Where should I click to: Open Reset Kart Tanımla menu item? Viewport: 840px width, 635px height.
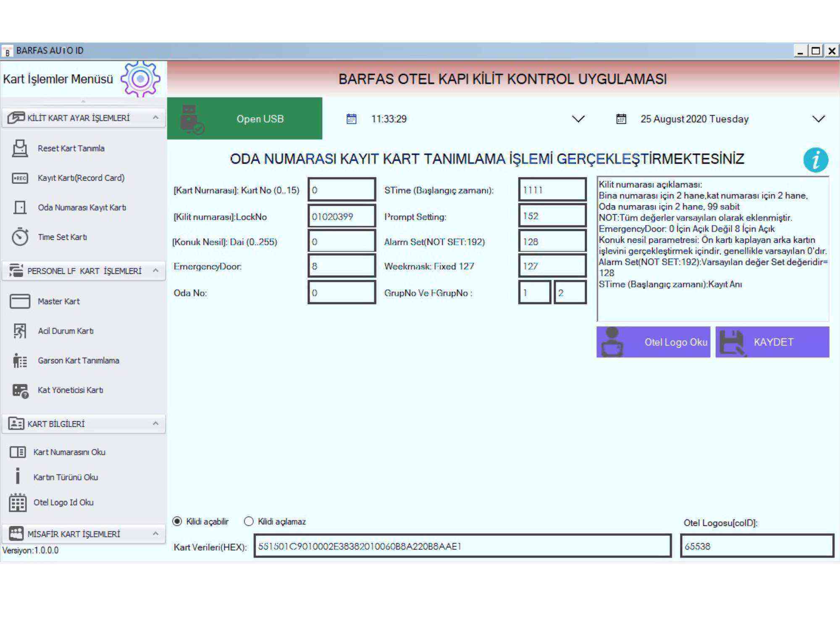[x=71, y=148]
